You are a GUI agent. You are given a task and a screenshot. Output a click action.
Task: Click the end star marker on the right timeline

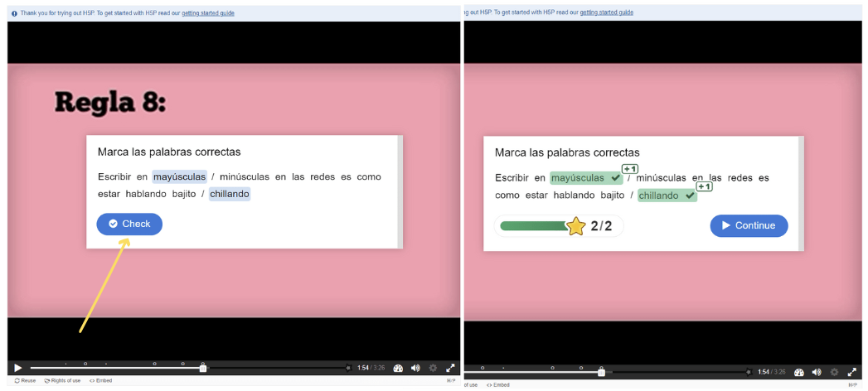pyautogui.click(x=749, y=372)
